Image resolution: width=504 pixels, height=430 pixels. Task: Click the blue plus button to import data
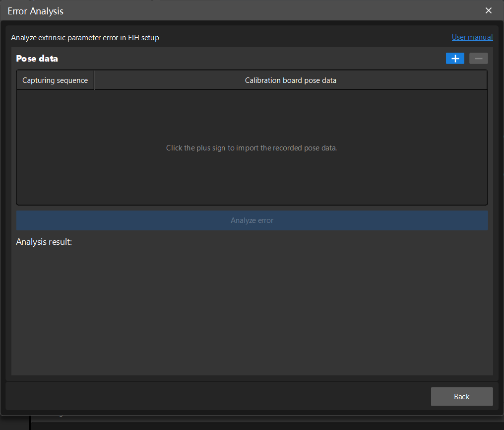(455, 58)
